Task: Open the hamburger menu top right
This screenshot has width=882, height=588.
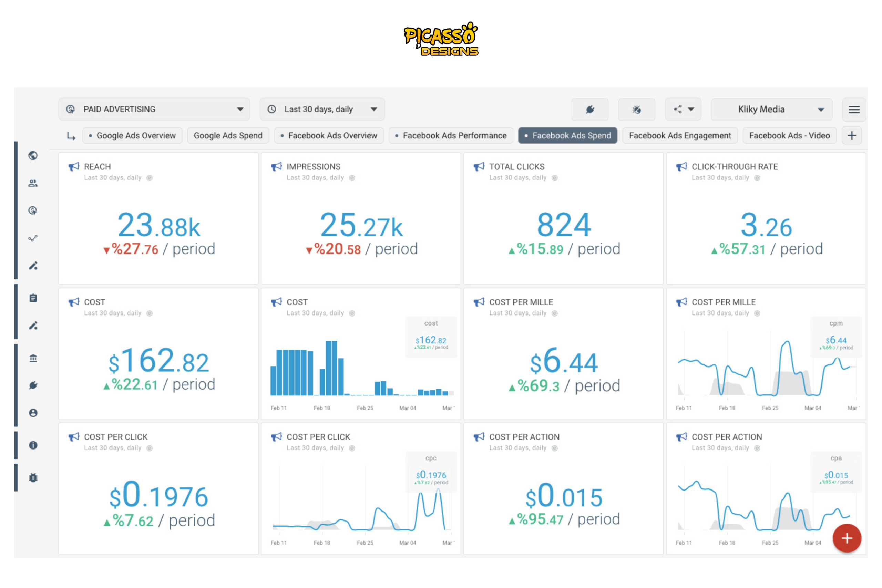Action: (854, 110)
